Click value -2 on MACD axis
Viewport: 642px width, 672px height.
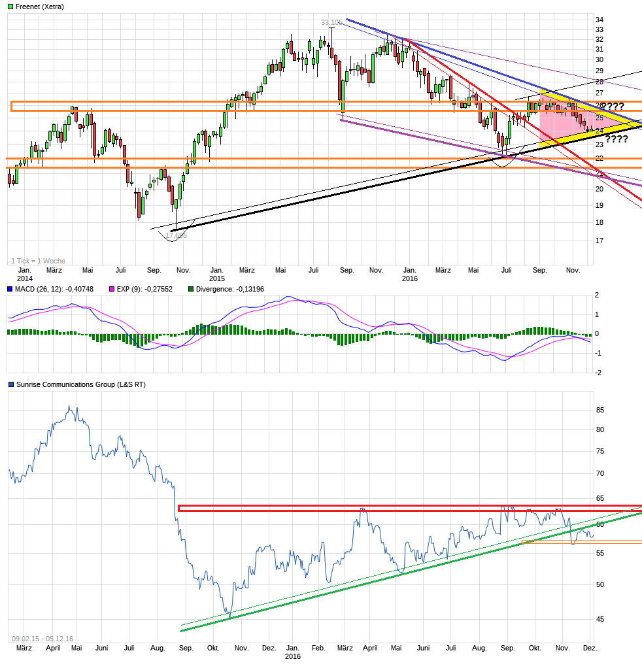(x=598, y=373)
